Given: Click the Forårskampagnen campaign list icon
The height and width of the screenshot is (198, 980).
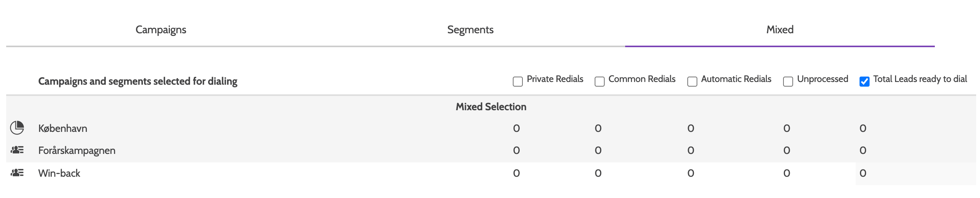Looking at the screenshot, I should tap(17, 150).
